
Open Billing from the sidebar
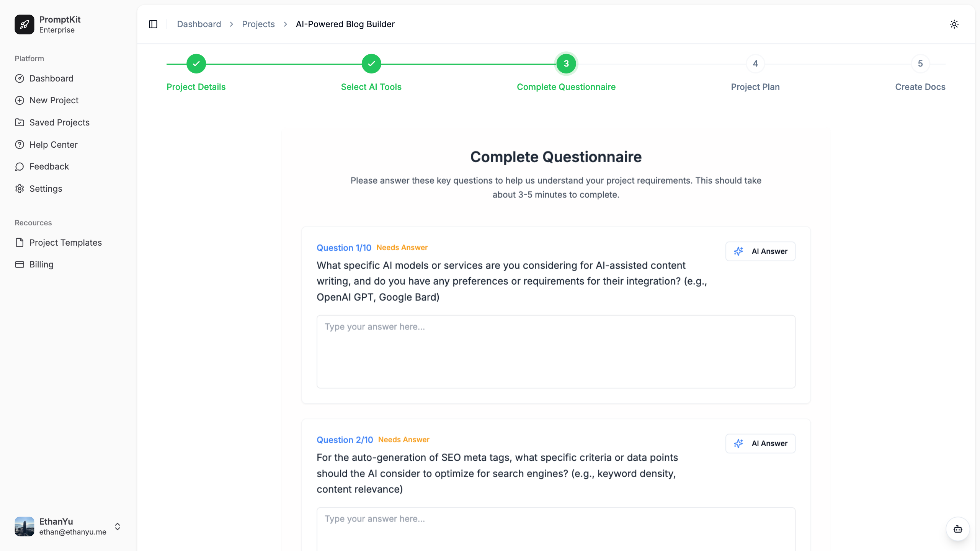(x=41, y=264)
